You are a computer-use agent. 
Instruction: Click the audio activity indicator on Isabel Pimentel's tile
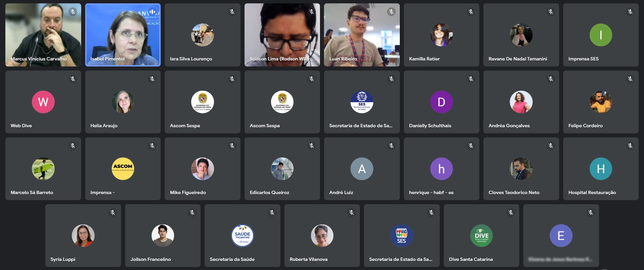point(152,12)
